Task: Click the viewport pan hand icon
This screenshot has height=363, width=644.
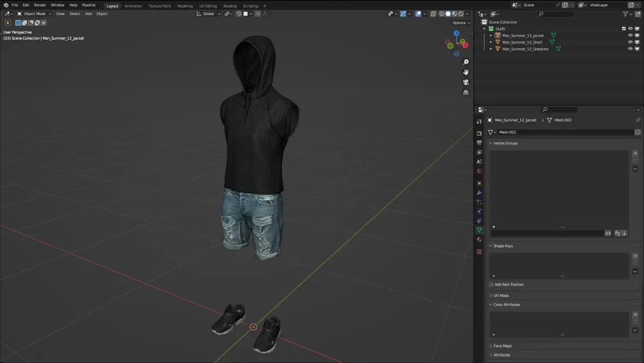Action: [x=466, y=72]
